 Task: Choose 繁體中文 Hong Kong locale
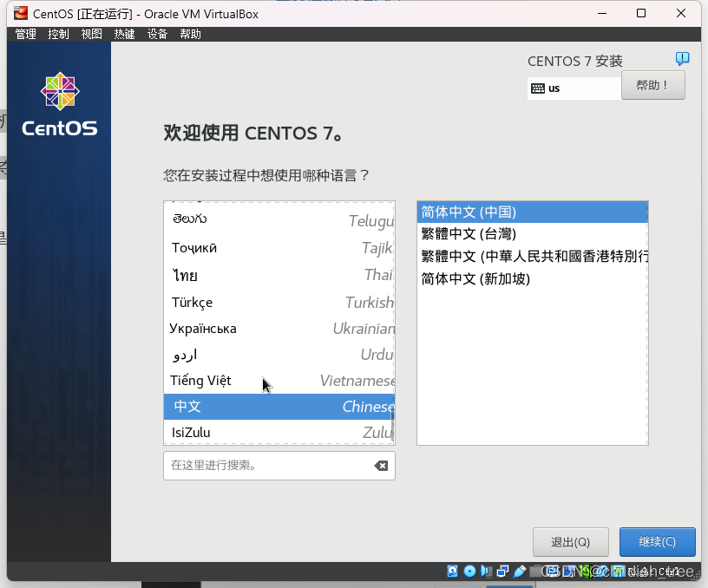point(533,257)
